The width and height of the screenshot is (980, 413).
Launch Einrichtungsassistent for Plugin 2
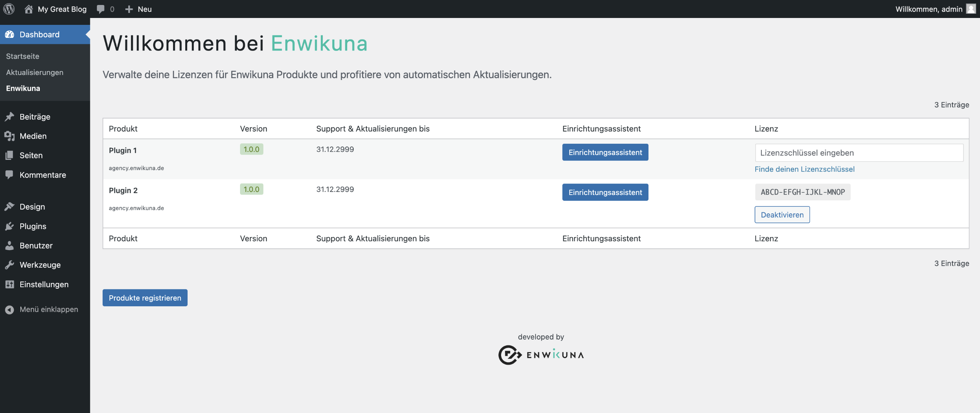[x=605, y=192]
